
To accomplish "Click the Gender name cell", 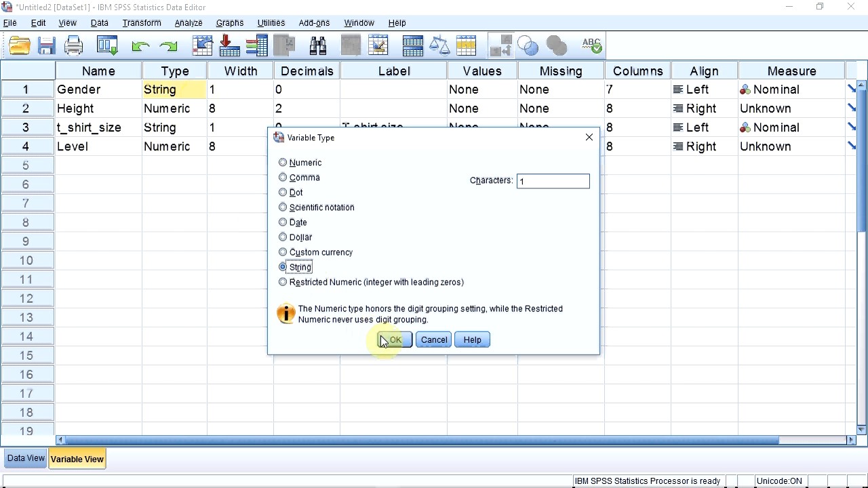I will (x=99, y=89).
